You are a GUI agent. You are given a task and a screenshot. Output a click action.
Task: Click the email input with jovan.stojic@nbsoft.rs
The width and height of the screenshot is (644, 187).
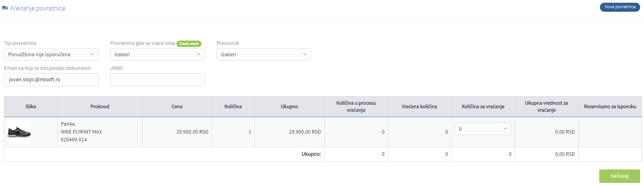(51, 80)
